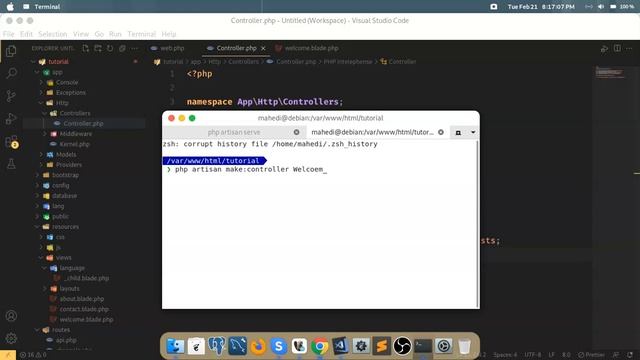Open Visual Studio Code from the dock
The width and height of the screenshot is (640, 360).
pos(340,346)
